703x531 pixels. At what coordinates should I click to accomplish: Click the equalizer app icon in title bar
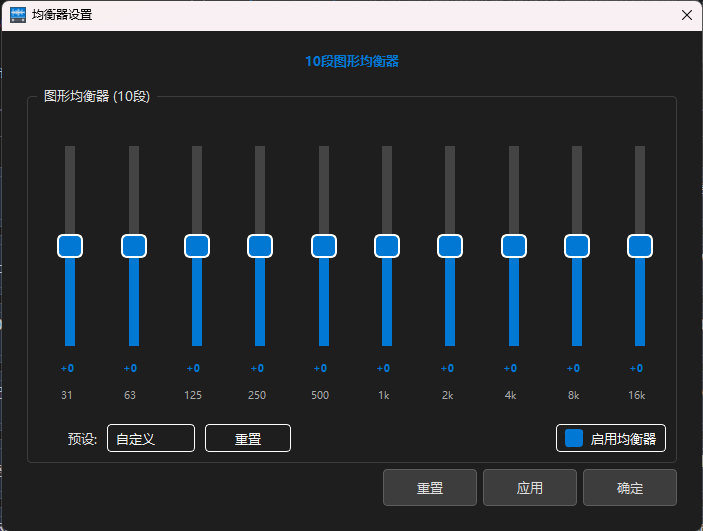17,15
